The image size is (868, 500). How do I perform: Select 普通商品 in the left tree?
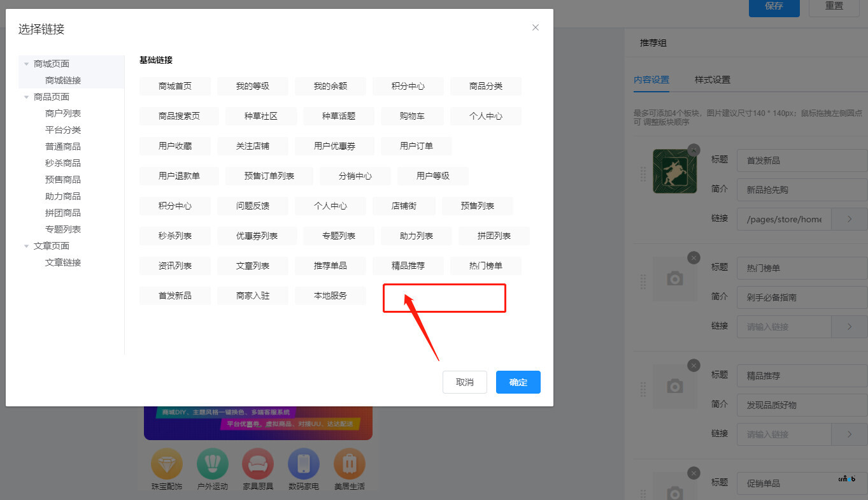point(63,146)
